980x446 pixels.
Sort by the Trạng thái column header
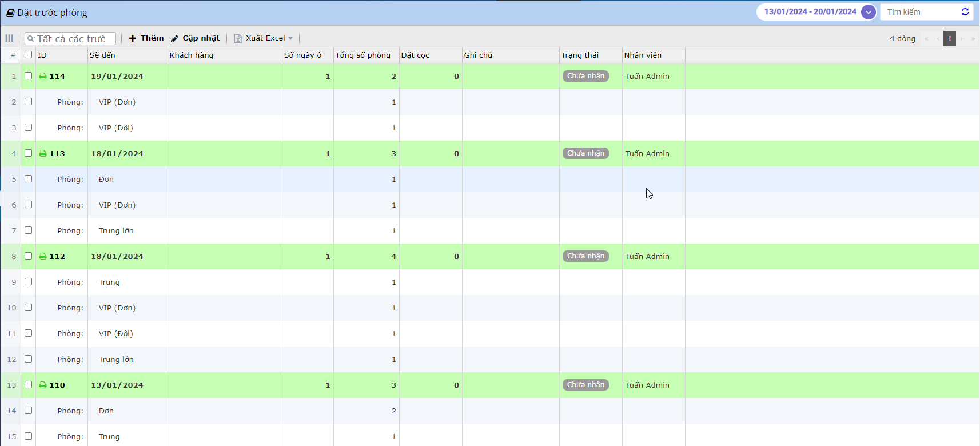[x=580, y=55]
